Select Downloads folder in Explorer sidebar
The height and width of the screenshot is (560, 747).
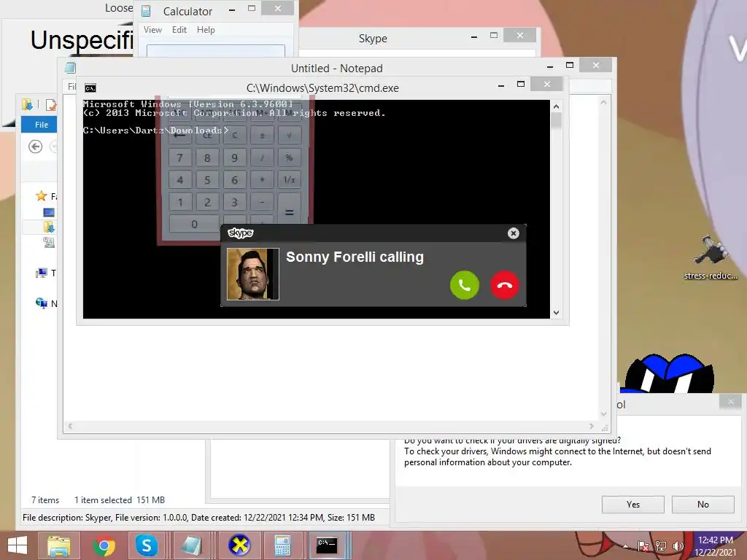(49, 227)
